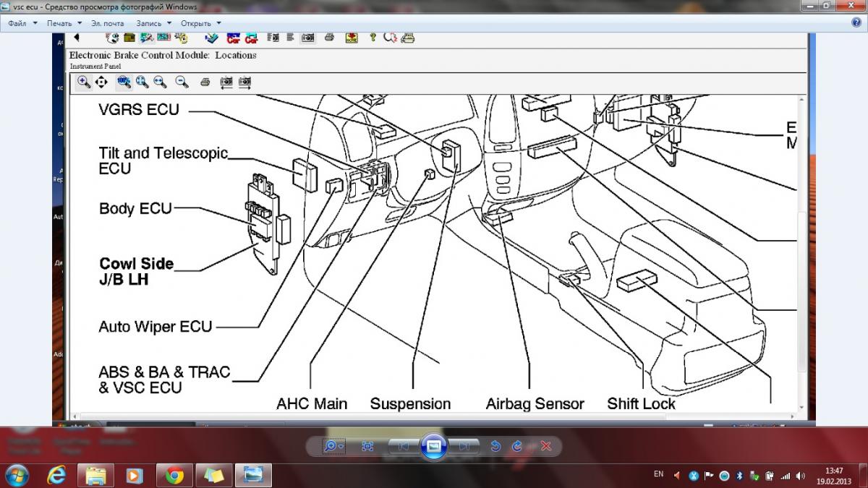Viewport: 868px width, 488px height.
Task: Click the camera image icon in upper toolbar
Action: (x=307, y=38)
